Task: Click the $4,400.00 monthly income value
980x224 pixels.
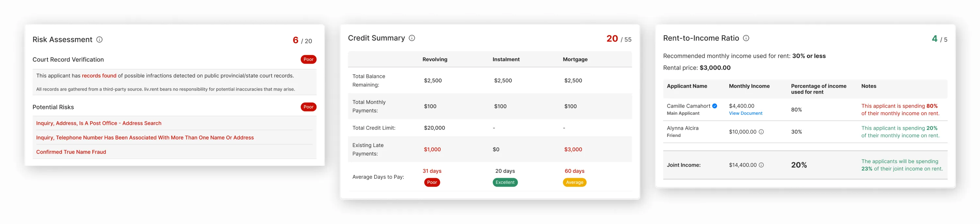Action: [x=742, y=106]
